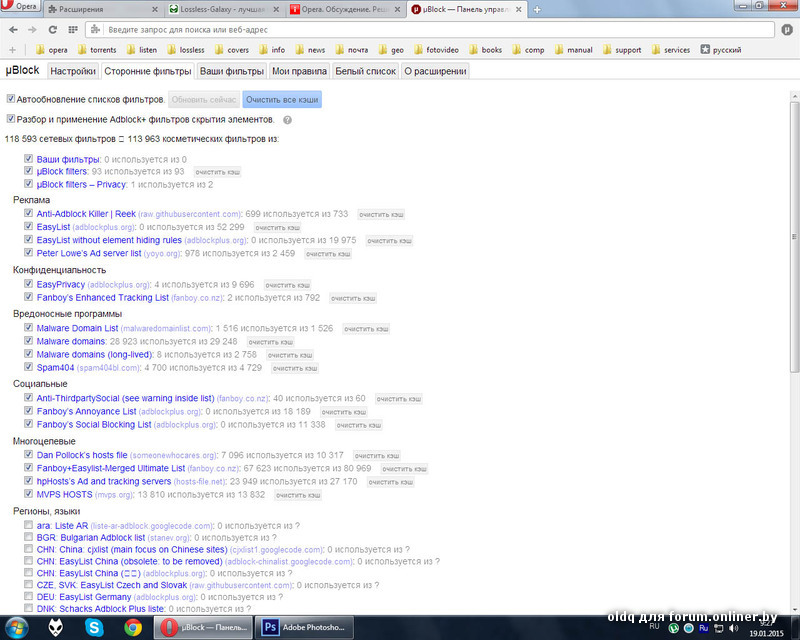Launch Skype from the taskbar
Image resolution: width=800 pixels, height=640 pixels.
(94, 627)
